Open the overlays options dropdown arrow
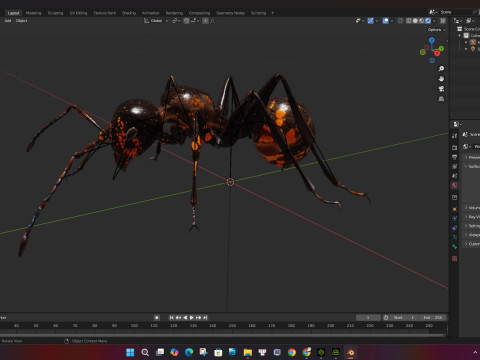 pos(392,21)
